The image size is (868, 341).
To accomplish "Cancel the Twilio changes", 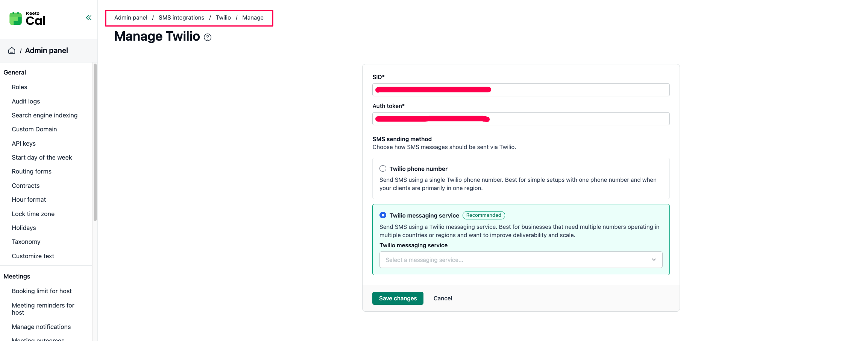I will coord(443,298).
